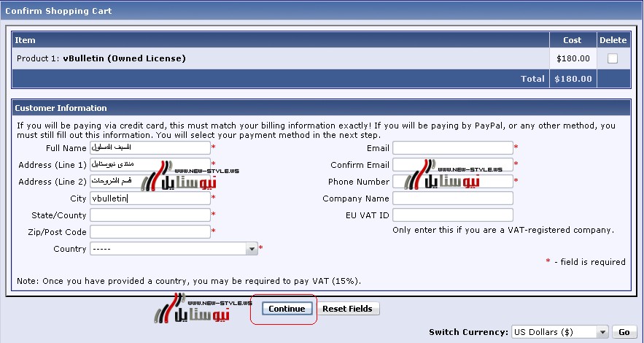644x343 pixels.
Task: Open the Switch Currency dropdown
Action: (x=559, y=332)
